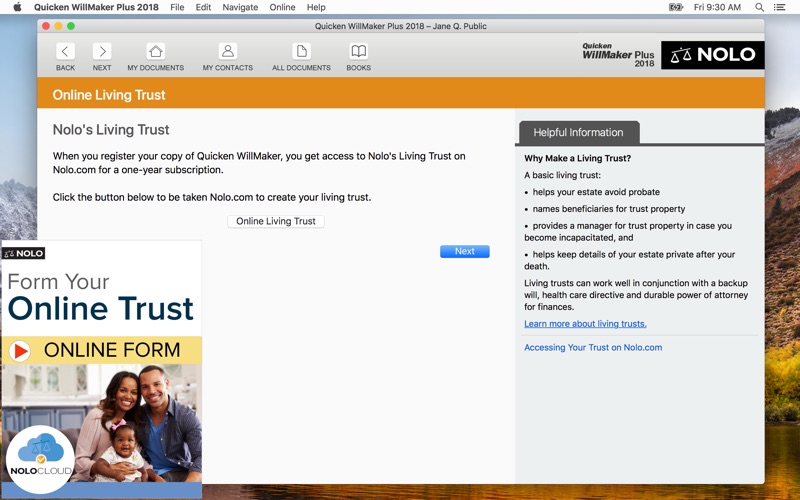Open the Help menu

(316, 7)
